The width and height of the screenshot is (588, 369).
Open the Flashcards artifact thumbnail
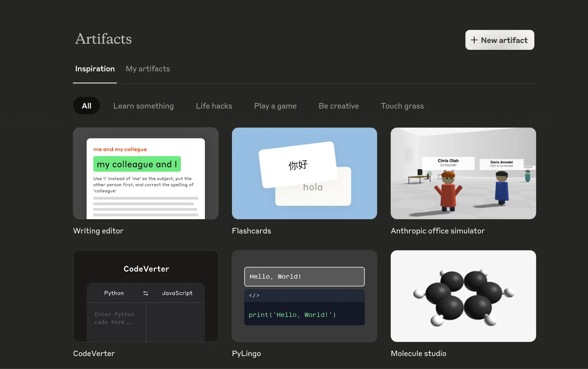pyautogui.click(x=304, y=173)
